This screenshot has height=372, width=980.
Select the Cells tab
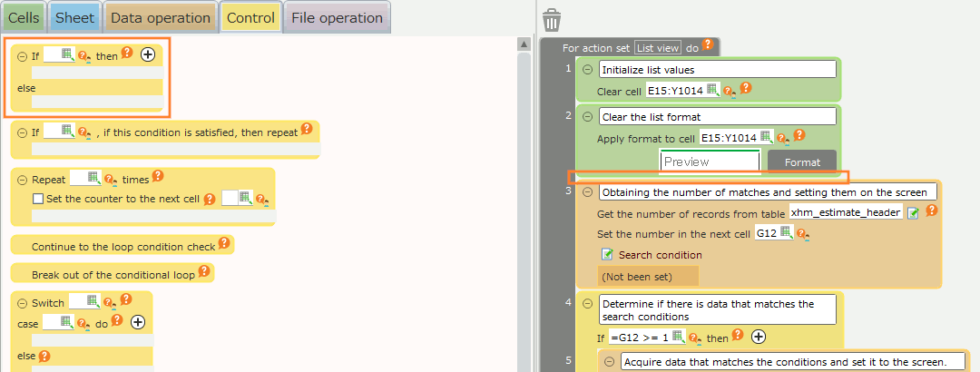(24, 17)
